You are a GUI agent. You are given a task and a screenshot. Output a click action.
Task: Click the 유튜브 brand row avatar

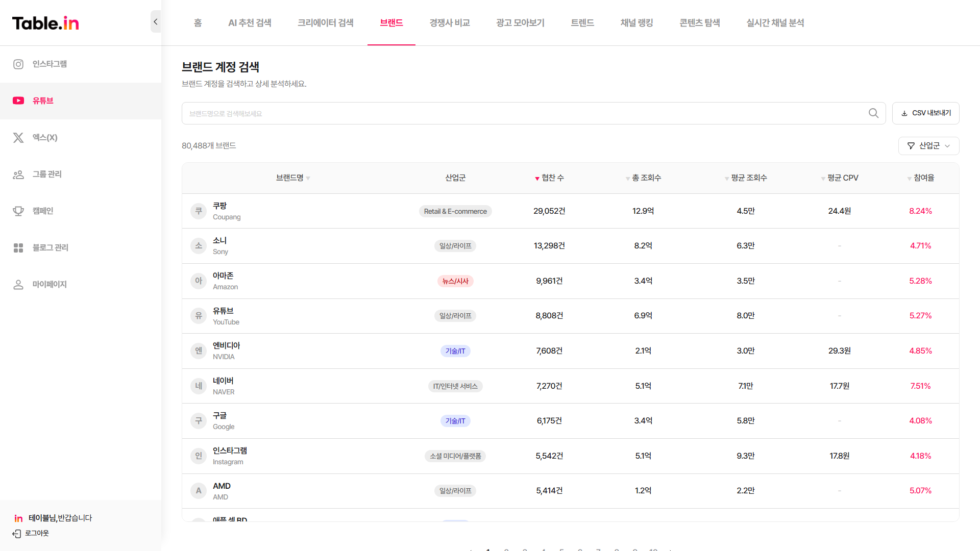199,316
